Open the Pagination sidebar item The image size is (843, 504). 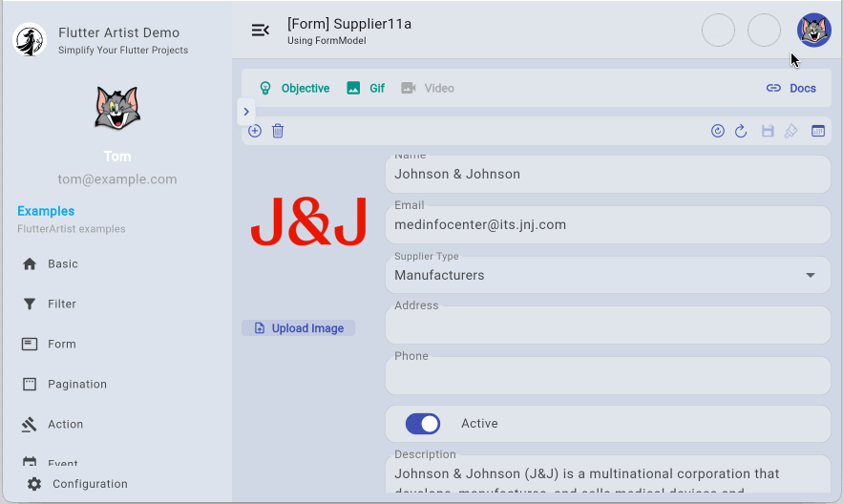tap(77, 384)
